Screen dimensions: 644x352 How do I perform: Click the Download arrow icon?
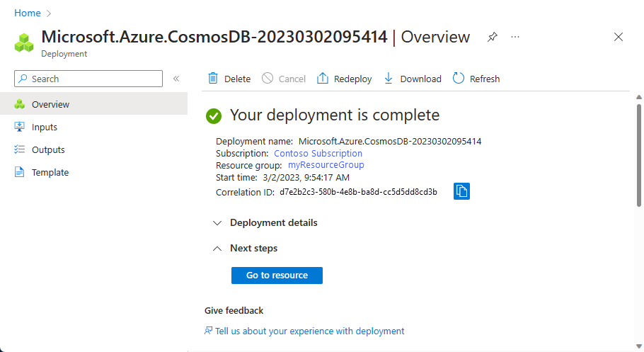tap(389, 79)
